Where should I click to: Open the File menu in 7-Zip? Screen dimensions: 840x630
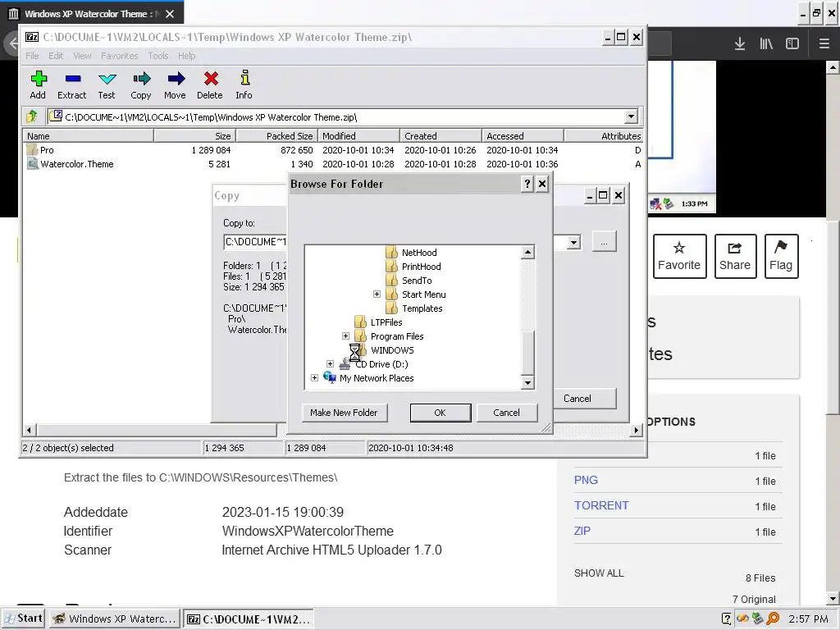[32, 56]
